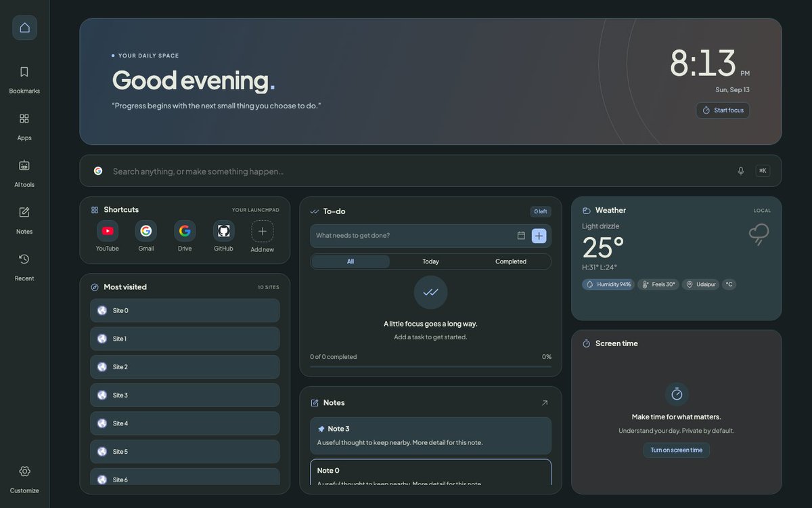Click the 'LOCAL' weather label
The image size is (812, 508).
click(x=763, y=211)
